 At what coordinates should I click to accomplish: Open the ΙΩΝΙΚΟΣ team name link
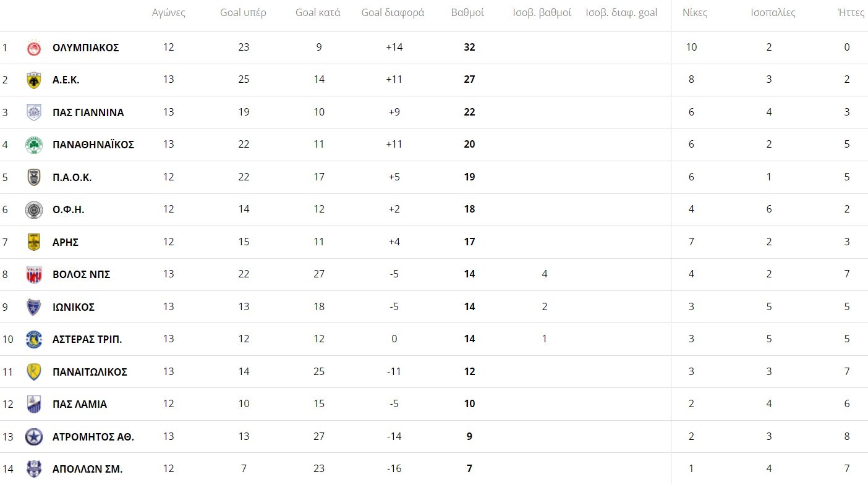[74, 307]
